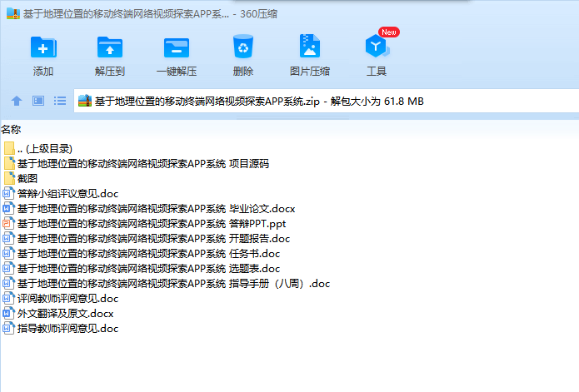
Task: Click the window title text 360压缩
Action: click(258, 14)
